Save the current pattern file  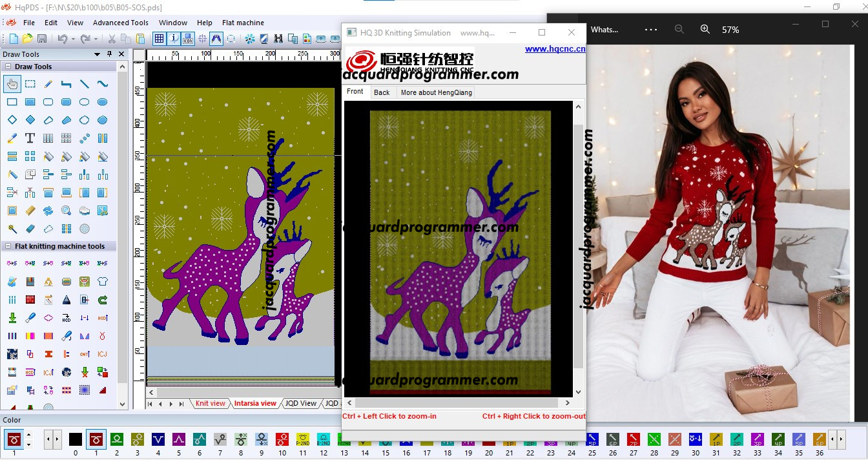pyautogui.click(x=41, y=39)
